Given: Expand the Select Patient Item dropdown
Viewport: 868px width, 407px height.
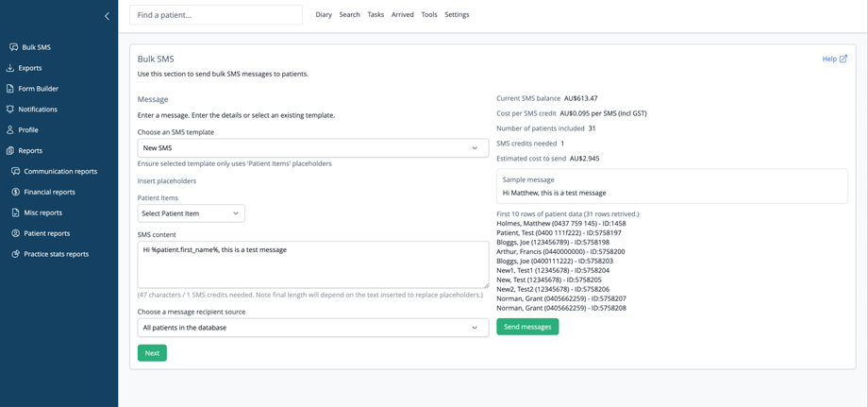Looking at the screenshot, I should point(191,213).
